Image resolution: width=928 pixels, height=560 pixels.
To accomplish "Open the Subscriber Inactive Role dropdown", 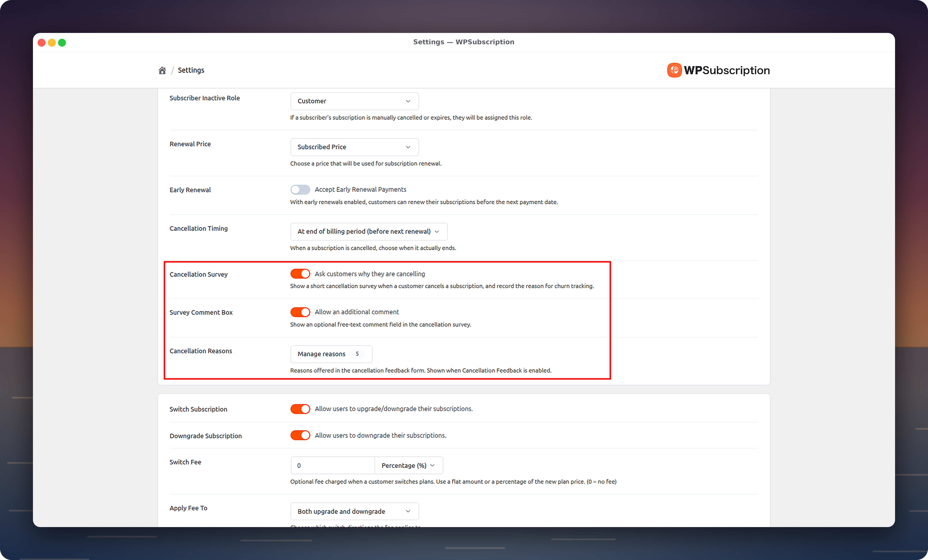I will 354,101.
